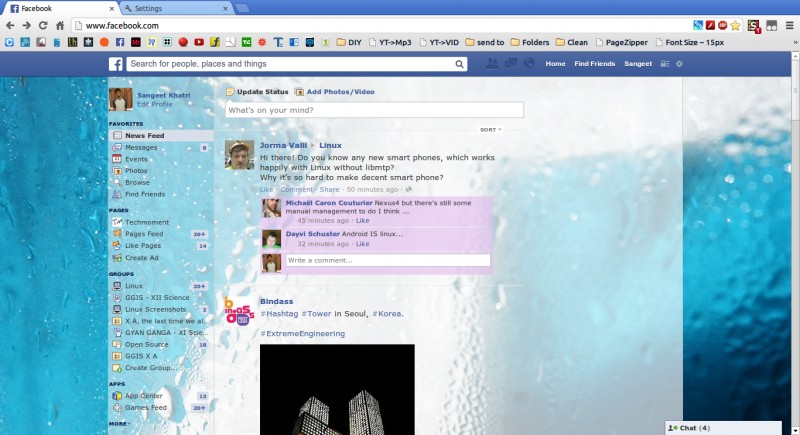
Task: Click the browser forward arrow
Action: [x=27, y=25]
